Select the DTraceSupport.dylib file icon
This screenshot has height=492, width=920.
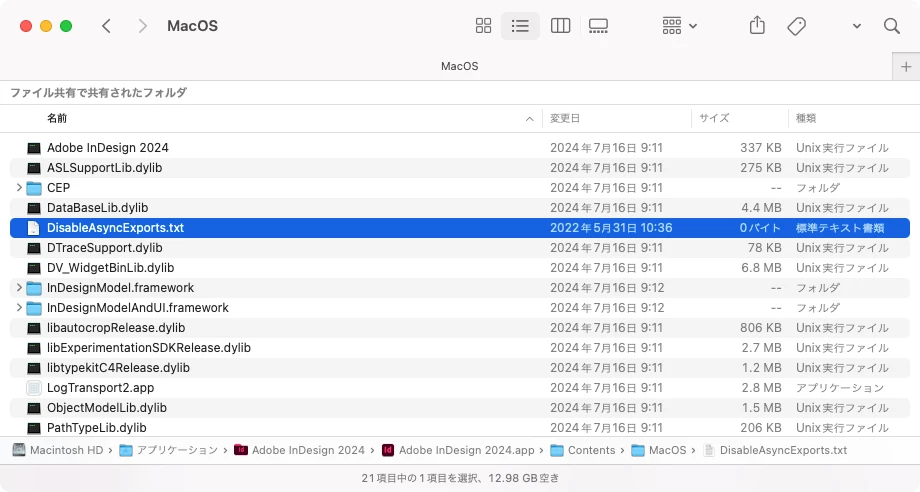click(x=34, y=247)
